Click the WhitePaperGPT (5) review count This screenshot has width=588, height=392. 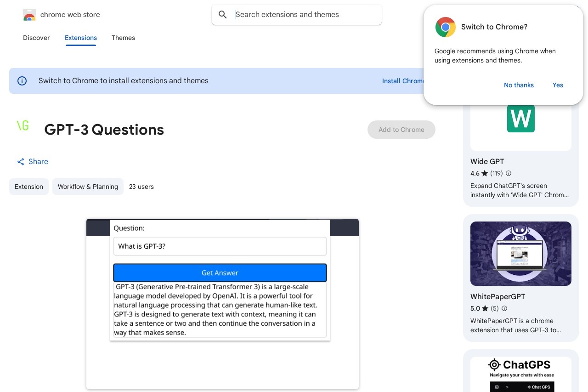click(x=495, y=308)
